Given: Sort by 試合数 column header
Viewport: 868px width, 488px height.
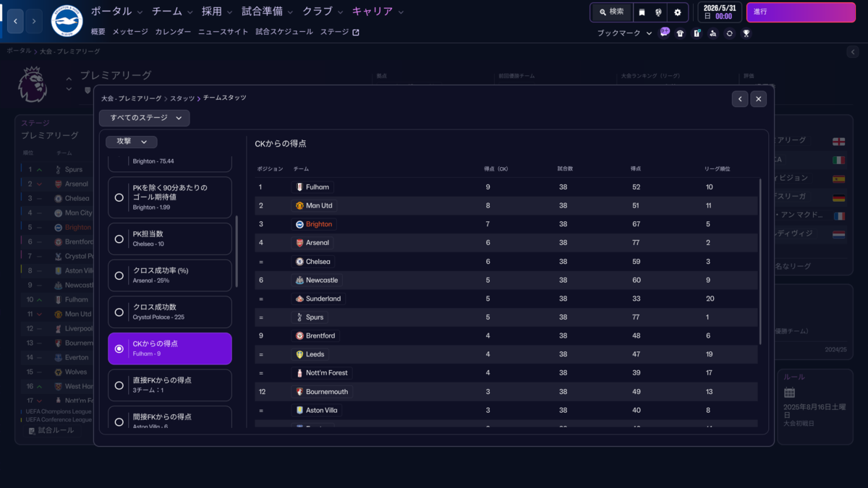Looking at the screenshot, I should [566, 168].
